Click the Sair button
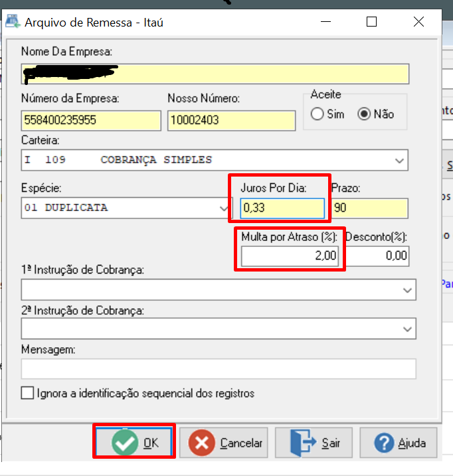453x476 pixels. (314, 443)
